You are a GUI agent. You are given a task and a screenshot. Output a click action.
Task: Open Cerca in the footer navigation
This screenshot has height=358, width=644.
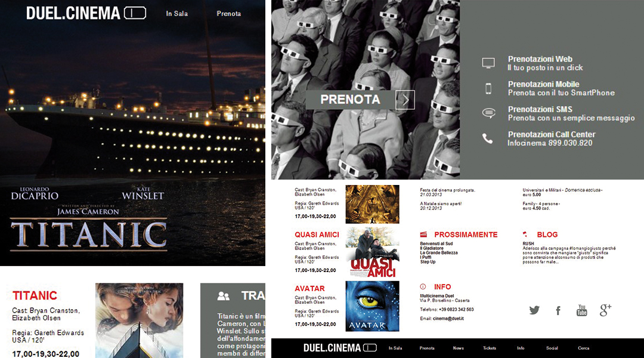tap(584, 348)
